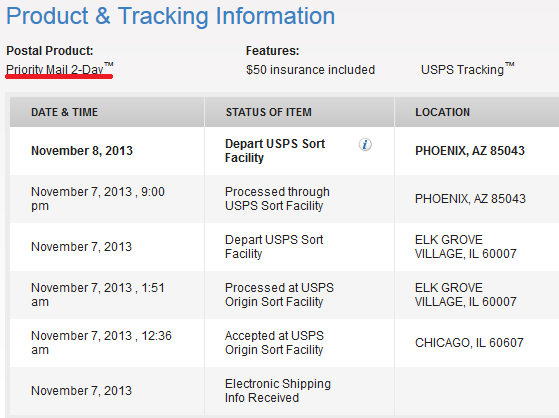559x418 pixels.
Task: Click the DATE & TIME column header
Action: pos(65,112)
